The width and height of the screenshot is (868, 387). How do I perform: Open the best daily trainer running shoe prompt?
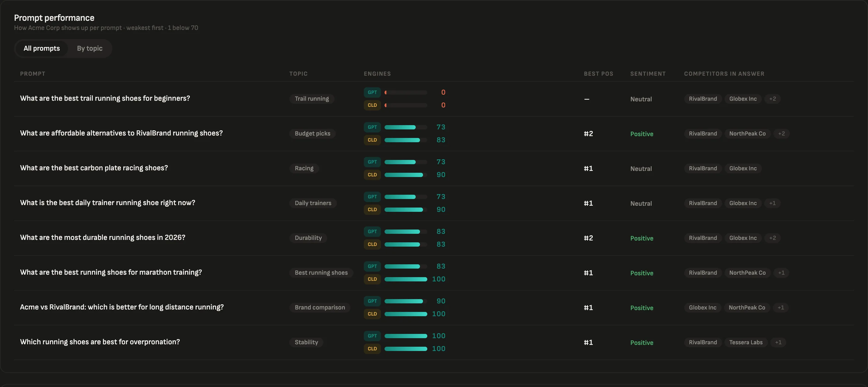(107, 203)
